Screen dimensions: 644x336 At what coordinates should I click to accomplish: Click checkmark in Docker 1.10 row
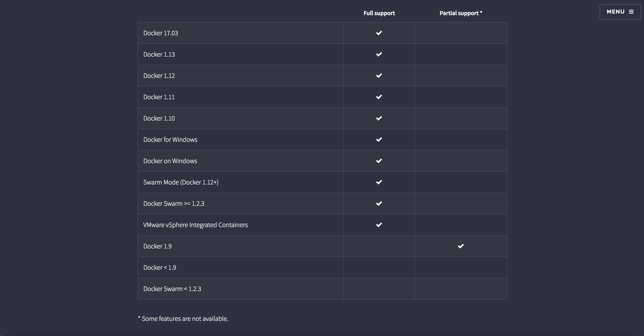(379, 118)
